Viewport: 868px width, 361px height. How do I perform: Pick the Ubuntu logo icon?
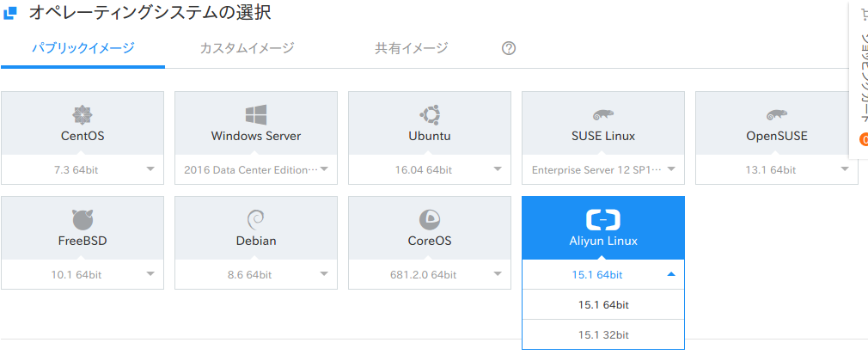click(x=430, y=115)
